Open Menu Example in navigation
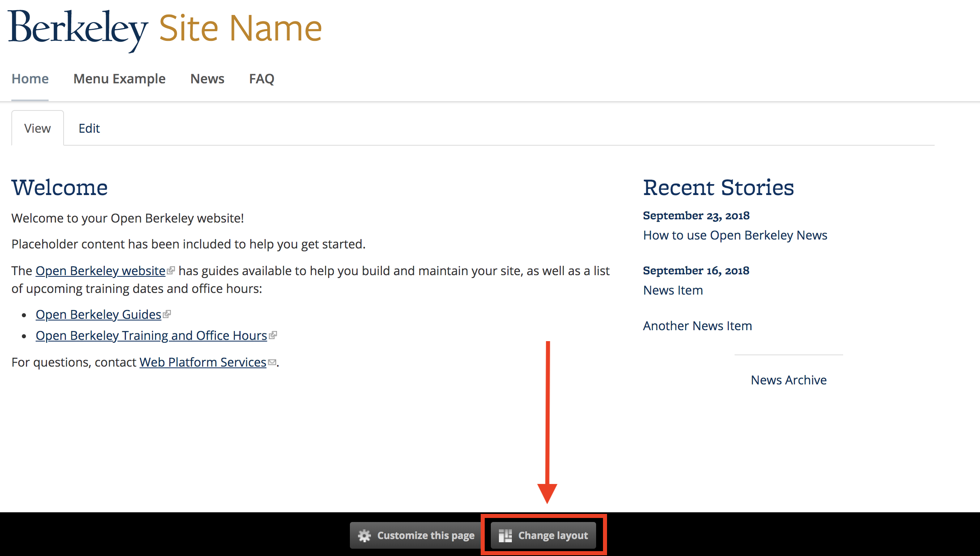 click(119, 79)
